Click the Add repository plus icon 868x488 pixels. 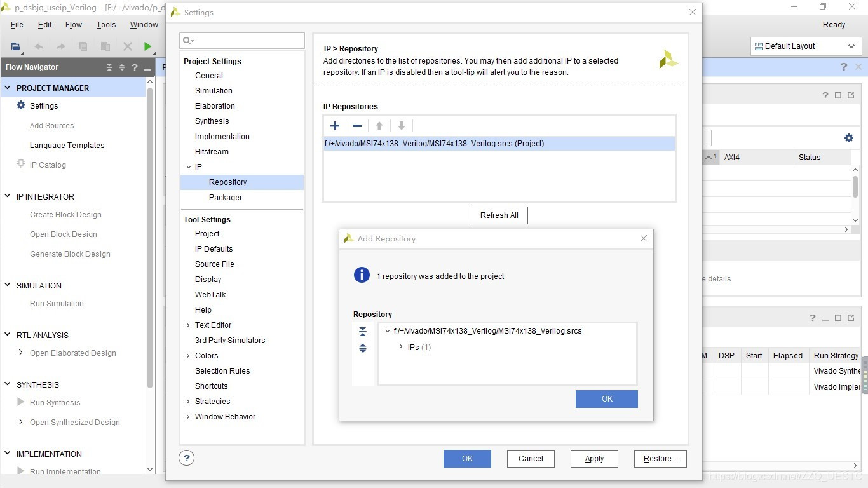tap(335, 126)
